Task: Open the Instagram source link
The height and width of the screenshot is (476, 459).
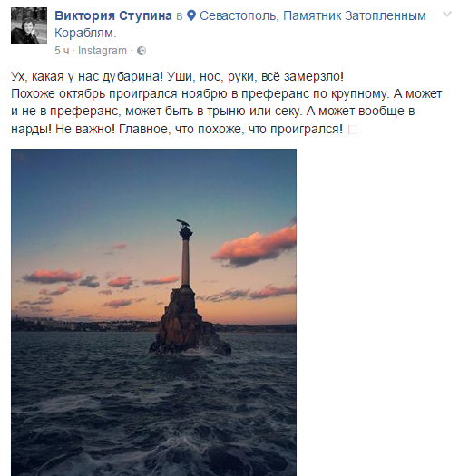Action: point(103,51)
